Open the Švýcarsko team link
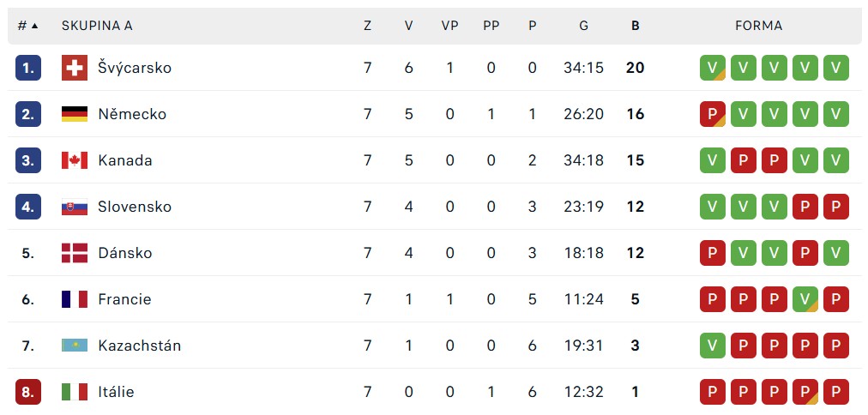Image resolution: width=868 pixels, height=415 pixels. pyautogui.click(x=135, y=68)
